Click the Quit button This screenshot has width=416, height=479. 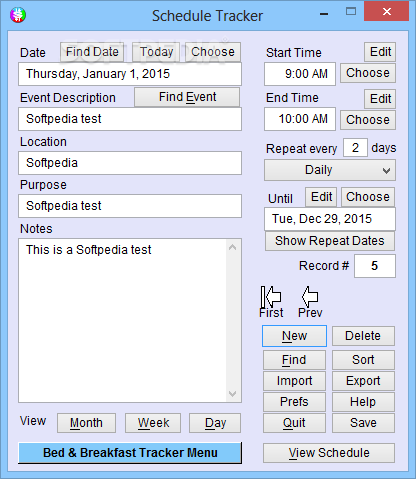coord(294,423)
